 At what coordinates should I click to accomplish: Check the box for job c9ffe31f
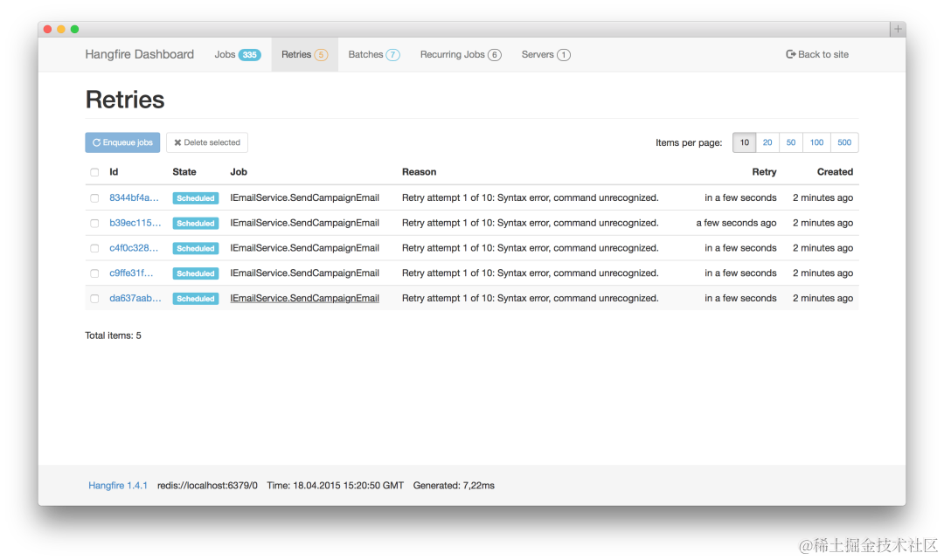coord(94,273)
